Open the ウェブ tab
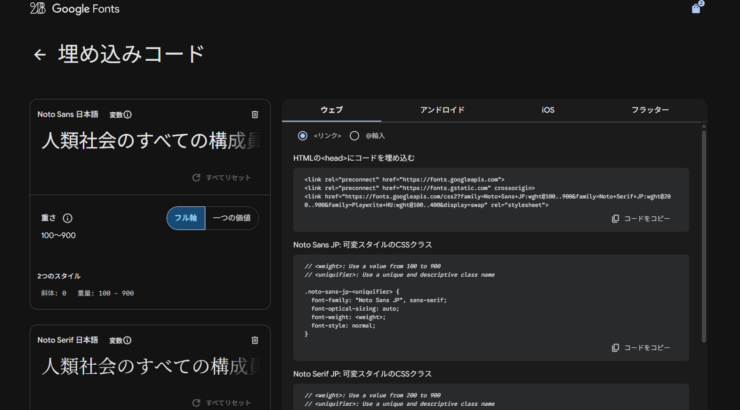Viewport: 740px width, 410px height. coord(331,110)
